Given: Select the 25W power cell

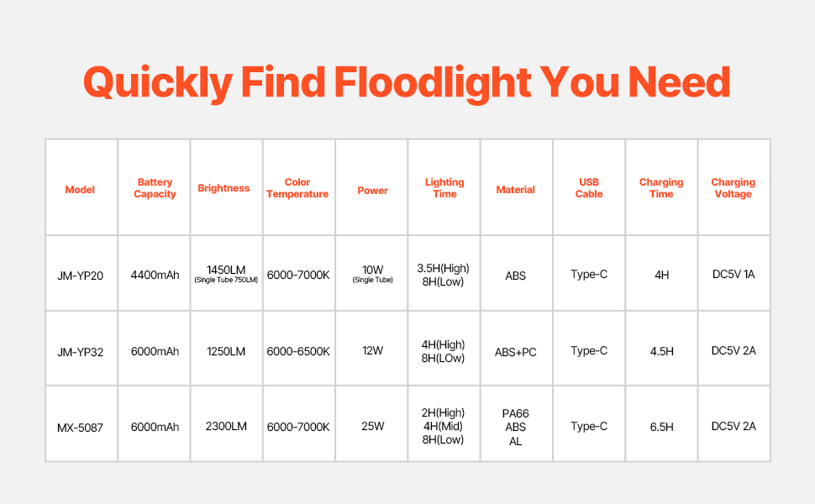Looking at the screenshot, I should [372, 427].
